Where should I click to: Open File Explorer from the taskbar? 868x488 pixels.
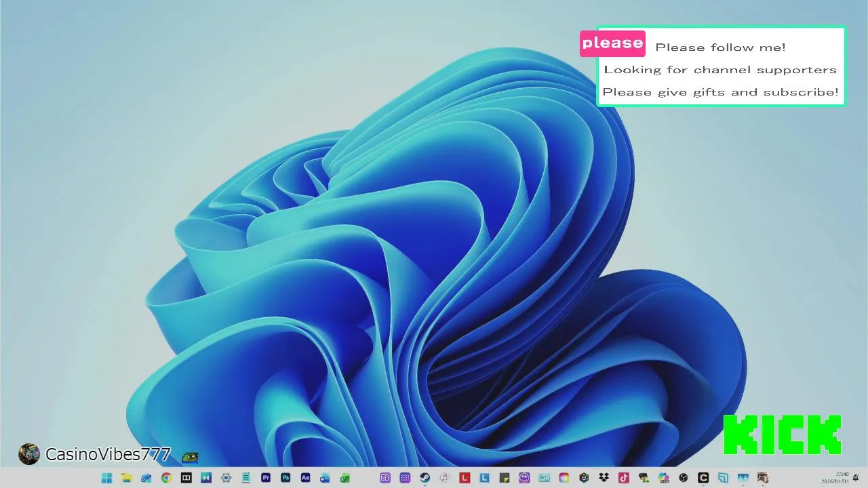pos(126,478)
